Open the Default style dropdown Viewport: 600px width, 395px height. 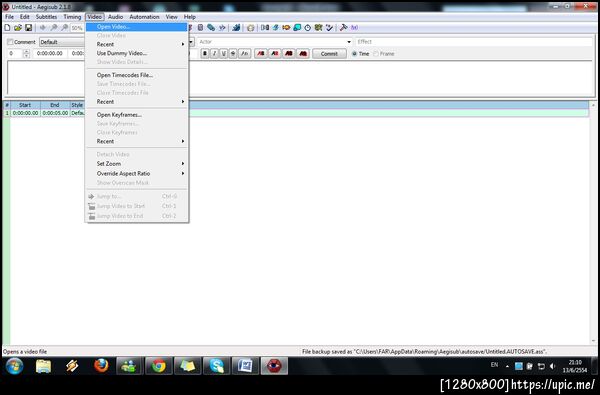pos(62,42)
